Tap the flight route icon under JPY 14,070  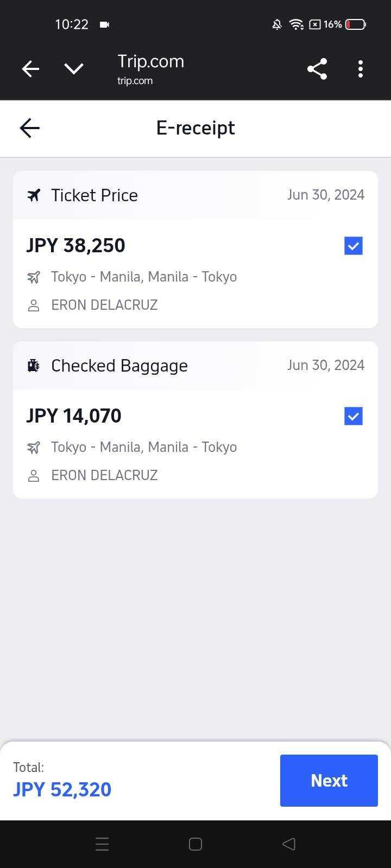coord(34,448)
